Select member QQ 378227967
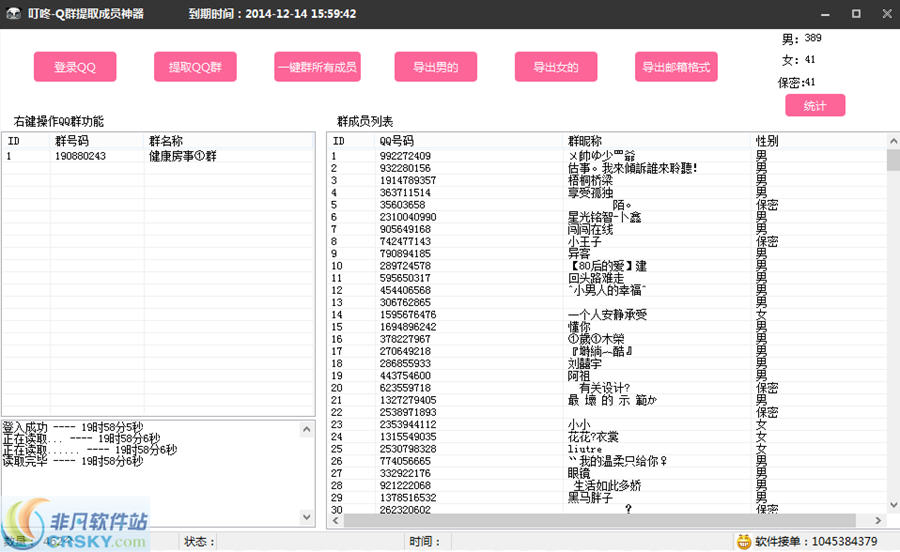The width and height of the screenshot is (900, 552). coord(405,339)
